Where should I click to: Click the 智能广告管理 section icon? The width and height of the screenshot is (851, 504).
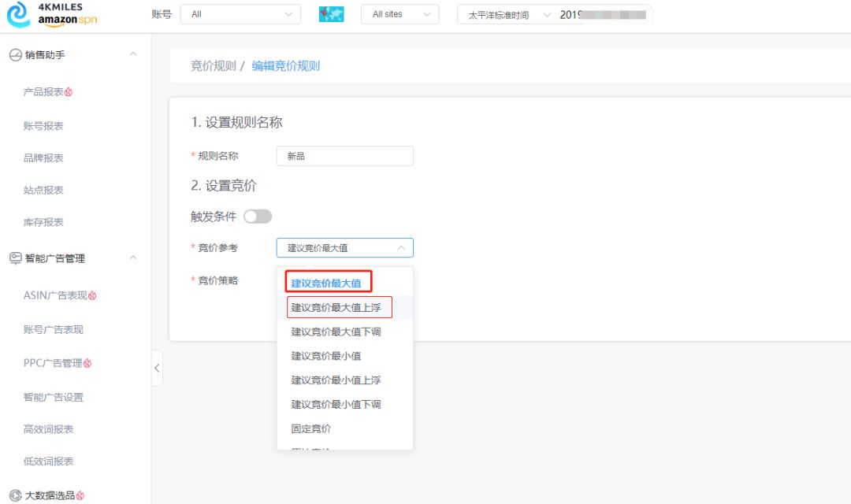(15, 258)
